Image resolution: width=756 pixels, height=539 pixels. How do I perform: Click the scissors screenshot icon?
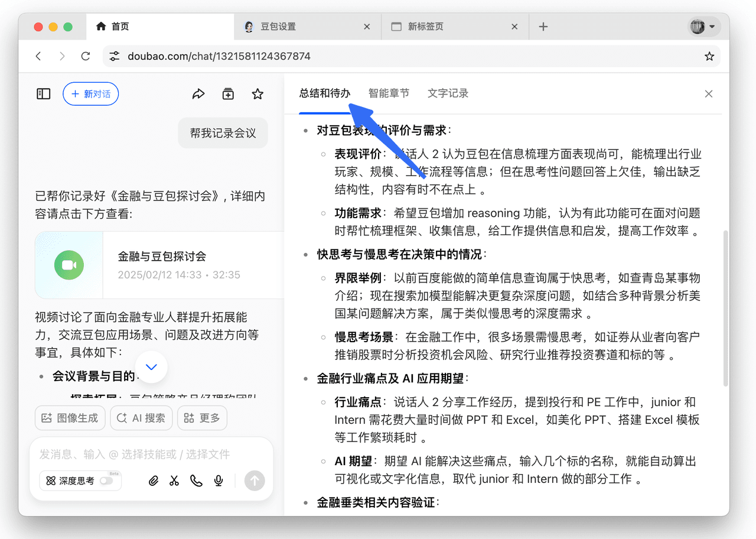click(174, 481)
